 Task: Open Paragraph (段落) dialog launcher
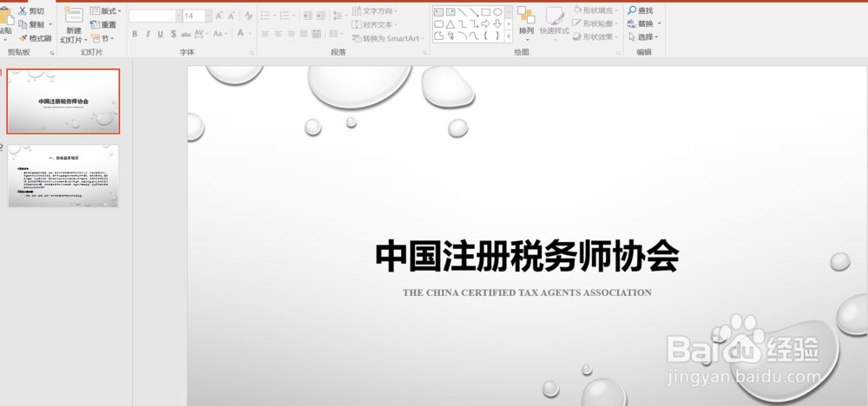coord(425,53)
